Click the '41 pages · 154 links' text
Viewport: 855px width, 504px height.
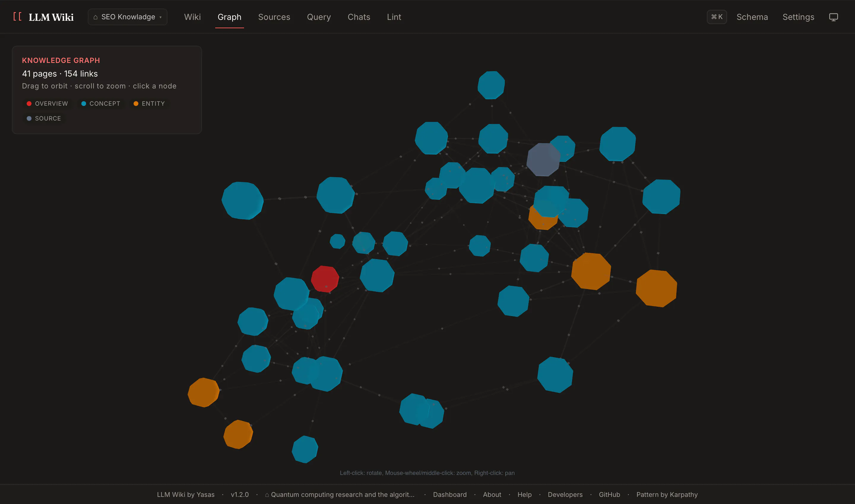click(60, 74)
